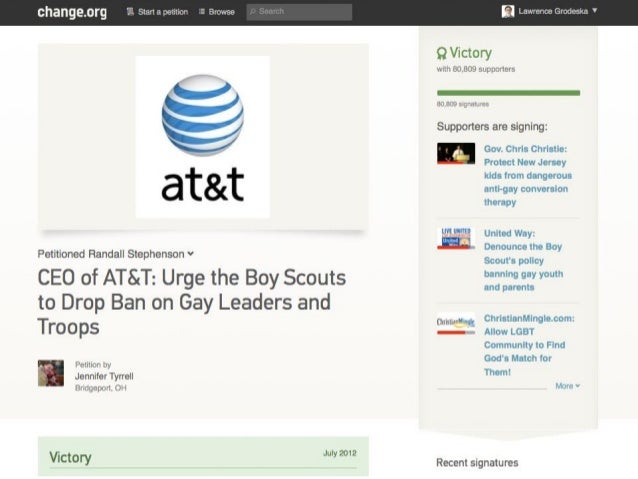Expand the Petitioned Randall Stephenson chevron
Image resolution: width=638 pixels, height=479 pixels.
[190, 254]
